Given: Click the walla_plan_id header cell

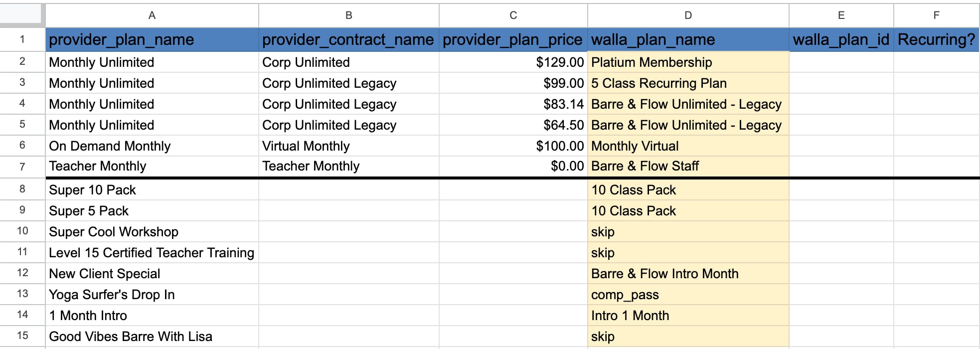Looking at the screenshot, I should (841, 40).
